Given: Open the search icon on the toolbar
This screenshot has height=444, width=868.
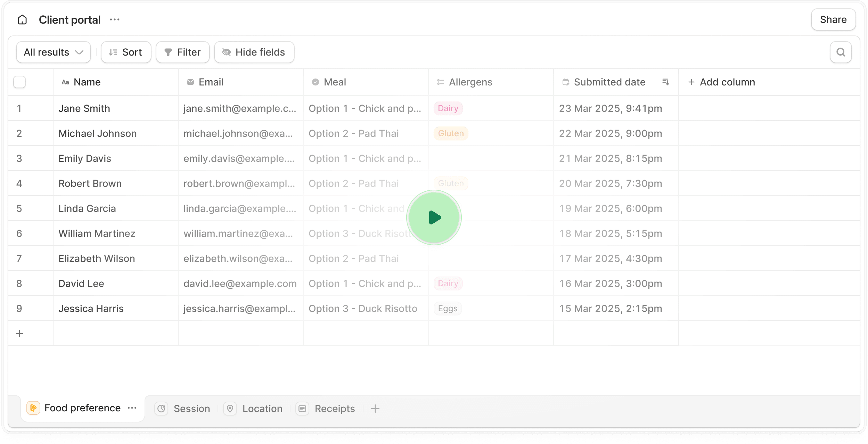Looking at the screenshot, I should click(x=841, y=52).
